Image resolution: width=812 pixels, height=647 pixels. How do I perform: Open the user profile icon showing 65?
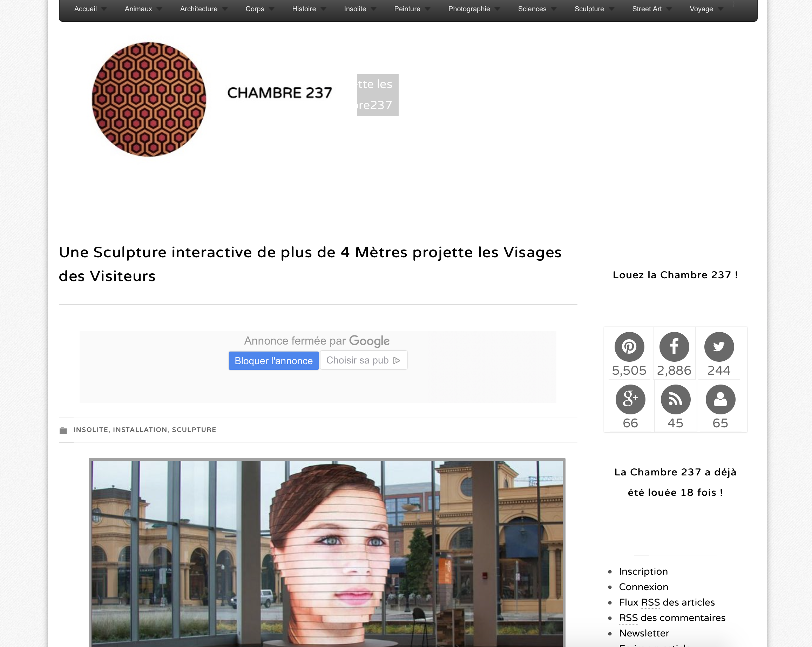tap(720, 399)
